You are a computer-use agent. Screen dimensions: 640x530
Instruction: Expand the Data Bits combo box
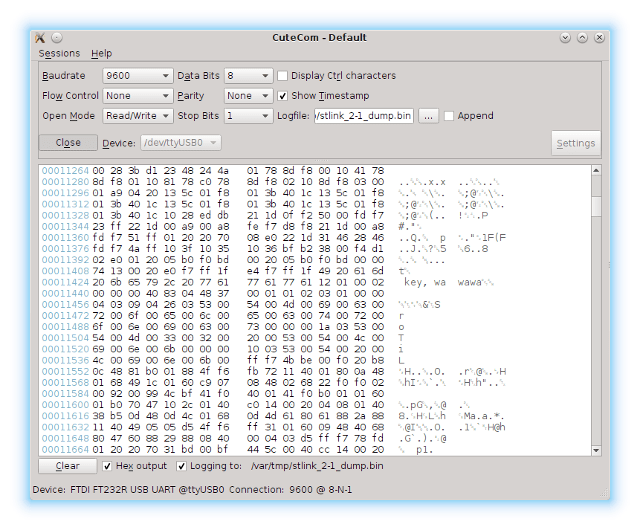click(248, 76)
